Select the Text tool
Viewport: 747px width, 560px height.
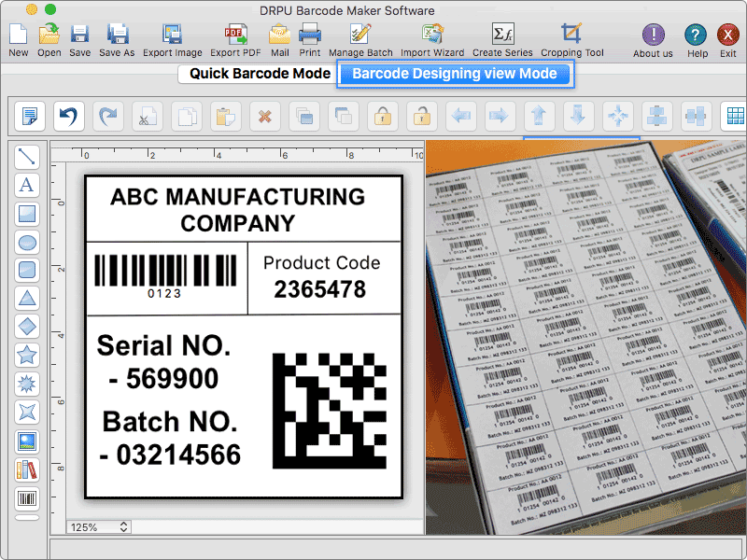27,185
